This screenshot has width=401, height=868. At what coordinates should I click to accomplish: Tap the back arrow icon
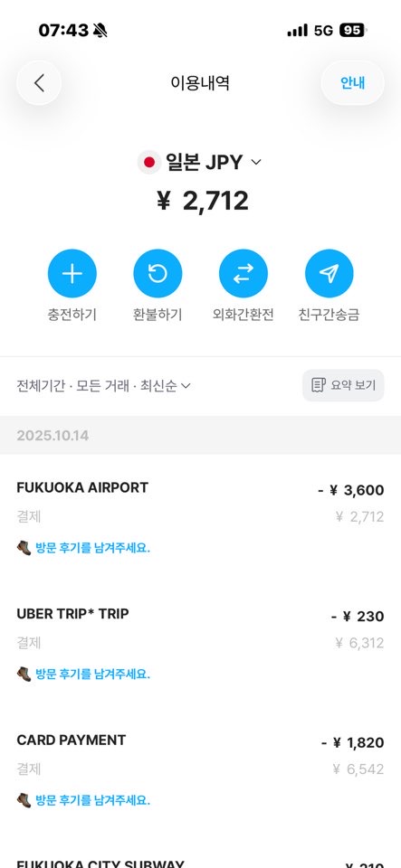coord(39,83)
